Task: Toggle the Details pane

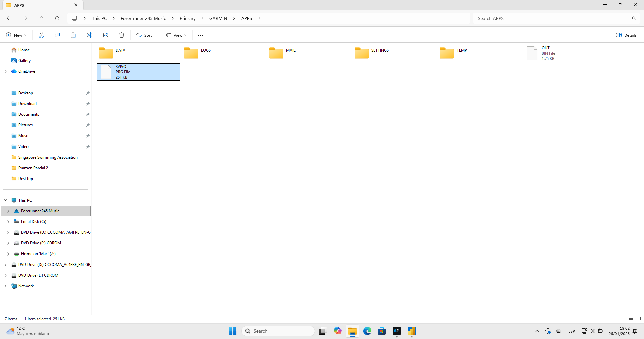Action: [x=626, y=35]
